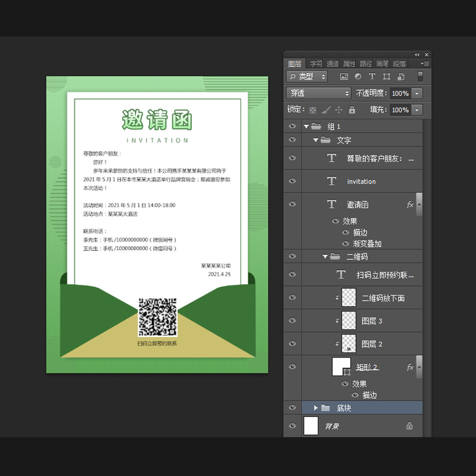
Task: Switch to the 属性 tab
Action: pos(349,64)
